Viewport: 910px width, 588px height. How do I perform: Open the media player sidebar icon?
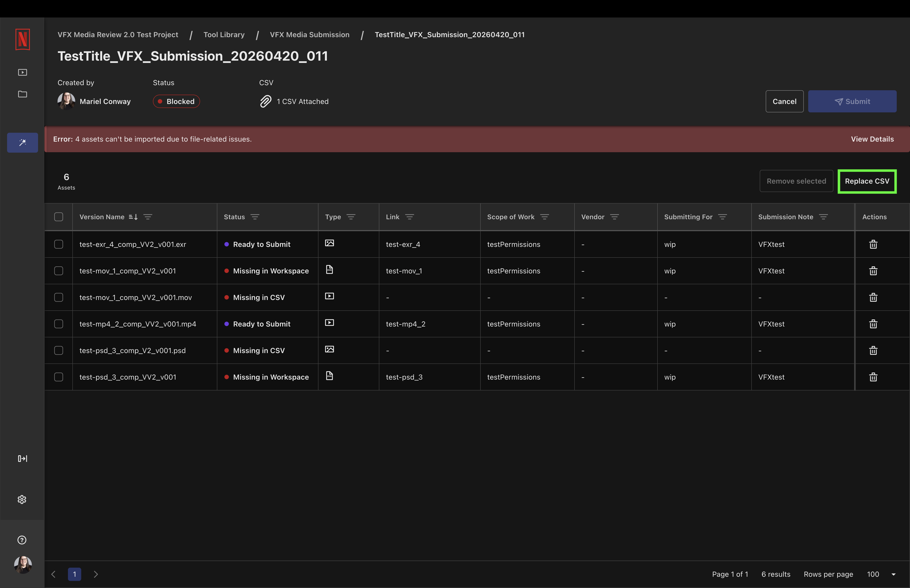coord(23,73)
